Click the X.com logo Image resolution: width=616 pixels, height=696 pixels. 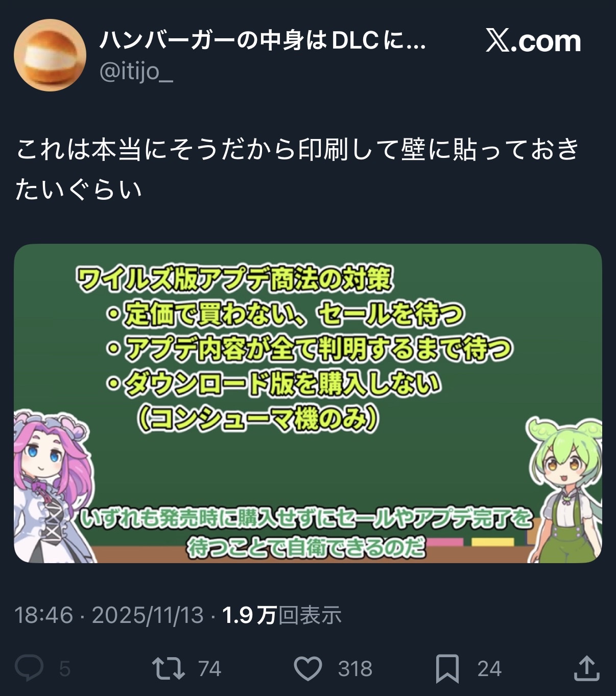(x=533, y=41)
